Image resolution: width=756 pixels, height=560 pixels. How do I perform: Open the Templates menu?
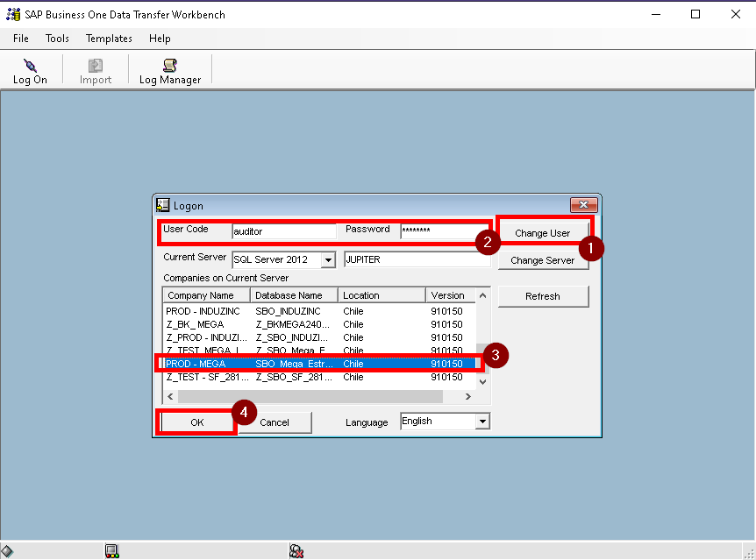click(x=109, y=39)
